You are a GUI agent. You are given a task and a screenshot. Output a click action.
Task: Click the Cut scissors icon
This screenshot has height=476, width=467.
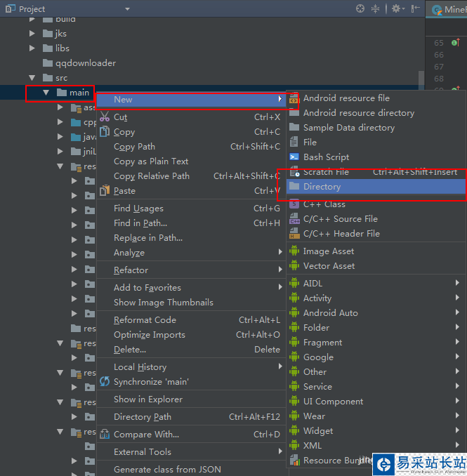[105, 117]
